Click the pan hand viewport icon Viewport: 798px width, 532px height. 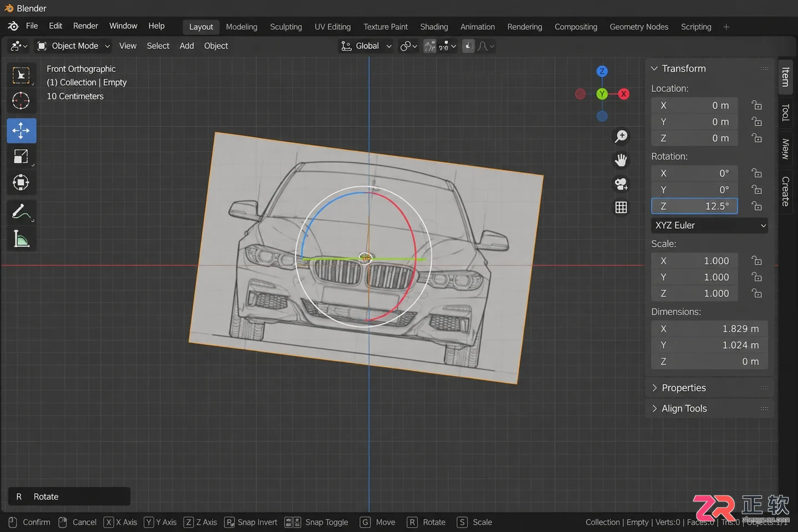[621, 160]
